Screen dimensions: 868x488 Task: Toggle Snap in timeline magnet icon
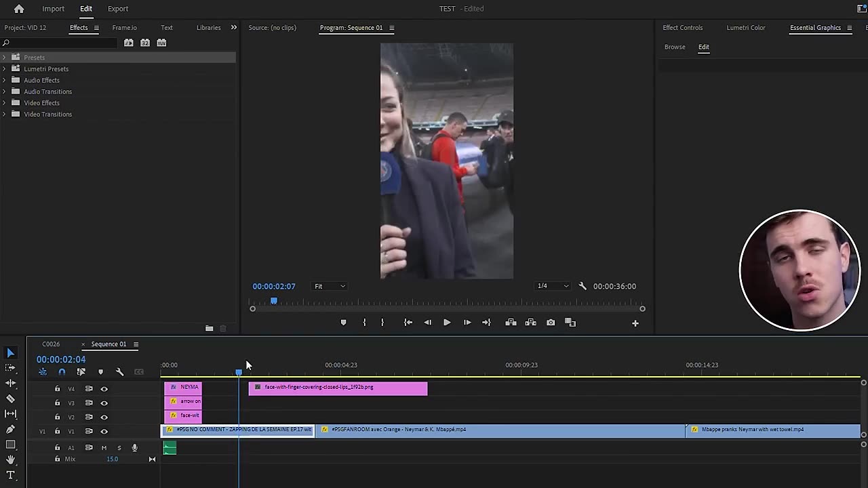(62, 371)
